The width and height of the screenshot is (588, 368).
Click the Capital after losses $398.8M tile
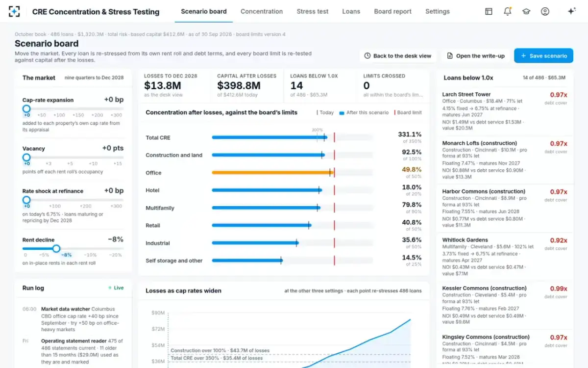[x=247, y=85]
